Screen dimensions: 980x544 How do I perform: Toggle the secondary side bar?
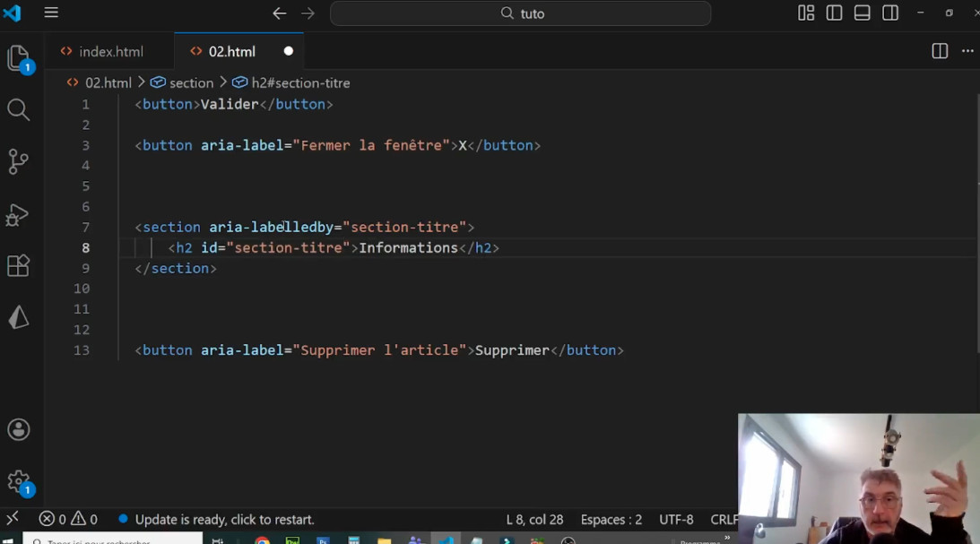[x=890, y=13]
